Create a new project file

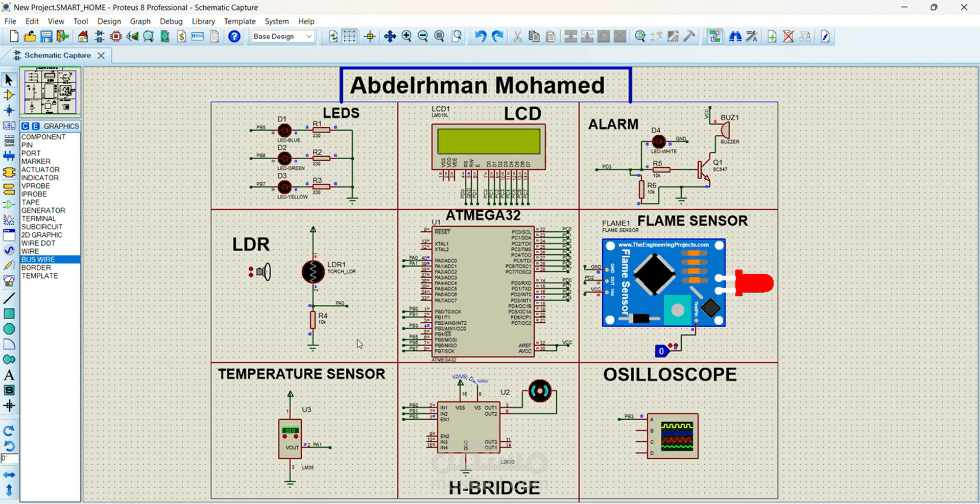(x=14, y=36)
